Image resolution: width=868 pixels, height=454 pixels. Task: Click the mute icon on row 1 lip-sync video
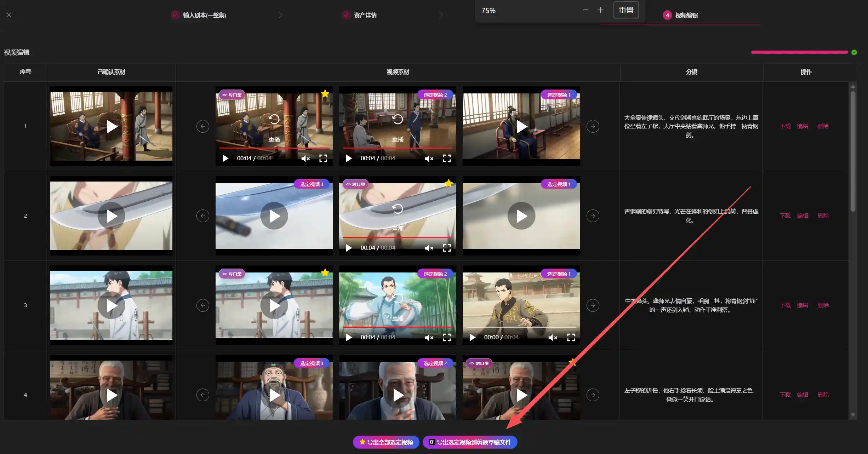coord(305,159)
